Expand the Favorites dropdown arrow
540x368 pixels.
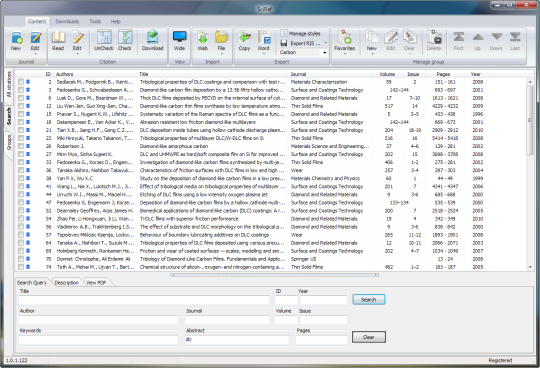point(344,54)
